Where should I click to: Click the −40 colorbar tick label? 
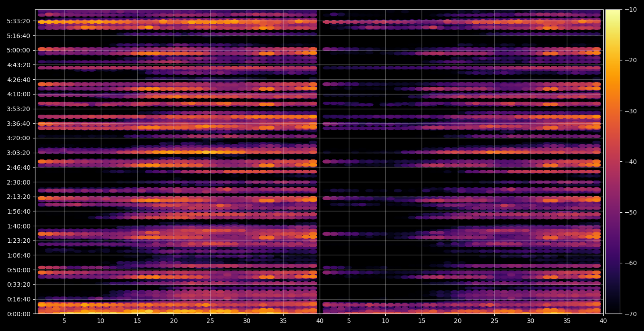631,162
